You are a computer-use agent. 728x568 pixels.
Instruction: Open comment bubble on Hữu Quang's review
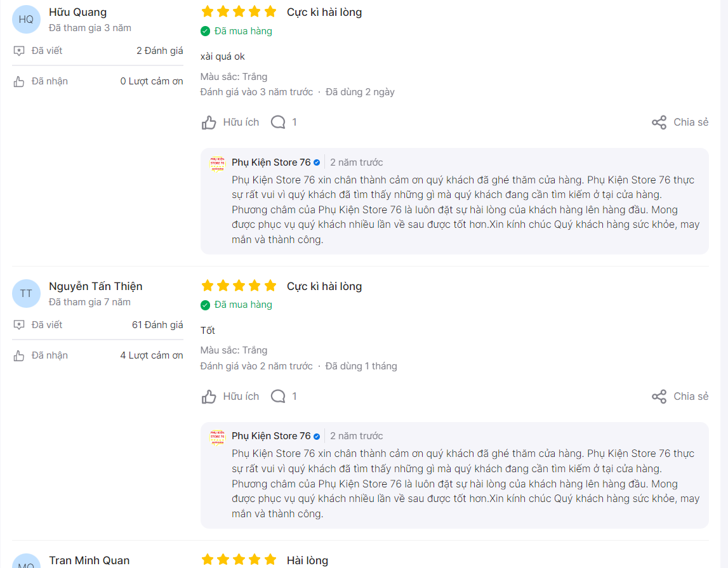(x=278, y=122)
